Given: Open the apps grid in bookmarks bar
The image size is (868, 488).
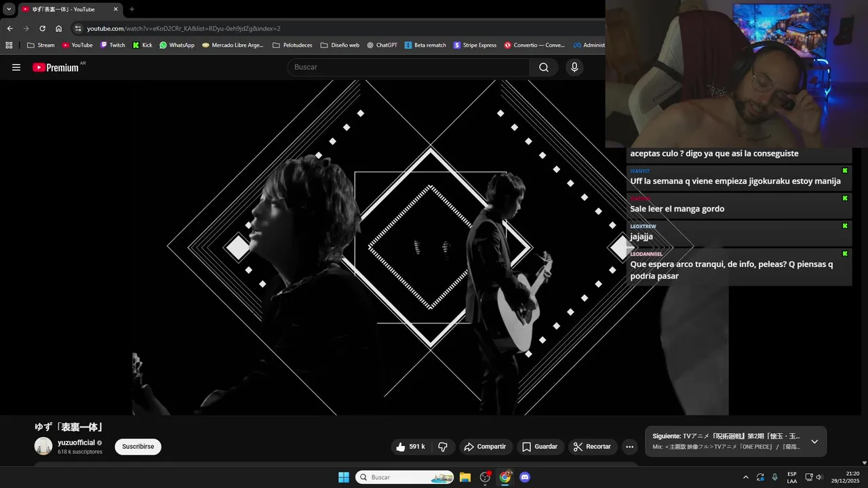Looking at the screenshot, I should tap(9, 45).
